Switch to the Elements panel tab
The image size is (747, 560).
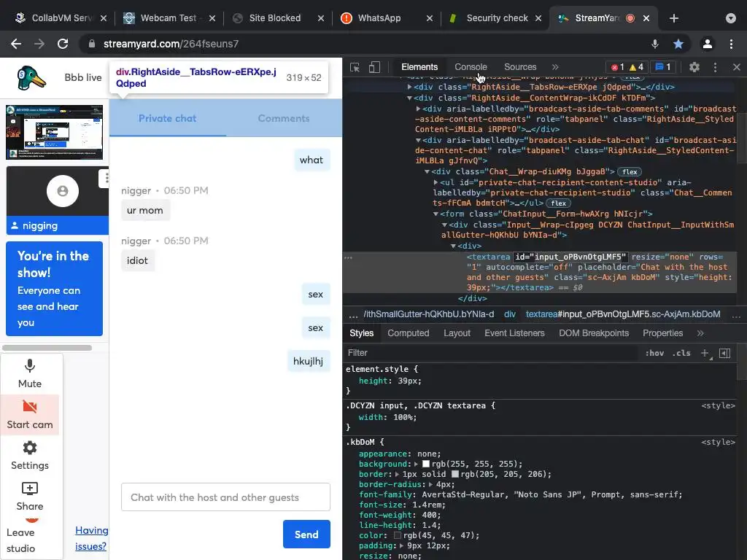(x=419, y=67)
